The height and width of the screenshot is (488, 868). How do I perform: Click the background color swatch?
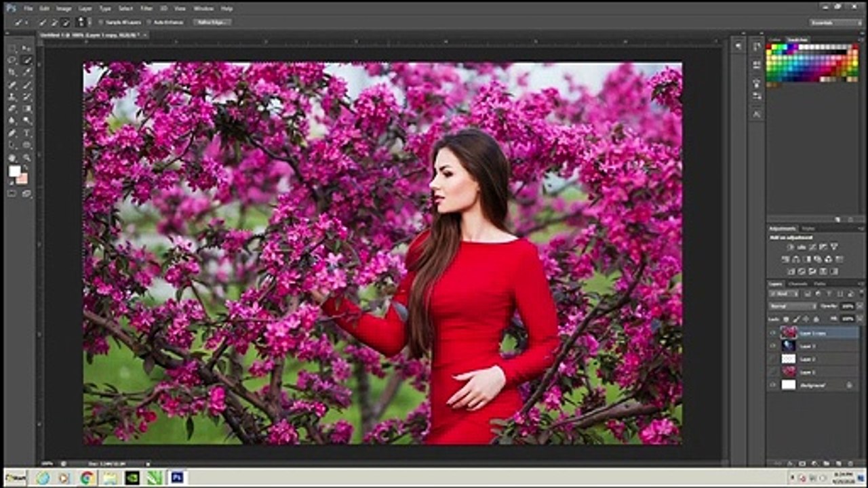point(22,178)
